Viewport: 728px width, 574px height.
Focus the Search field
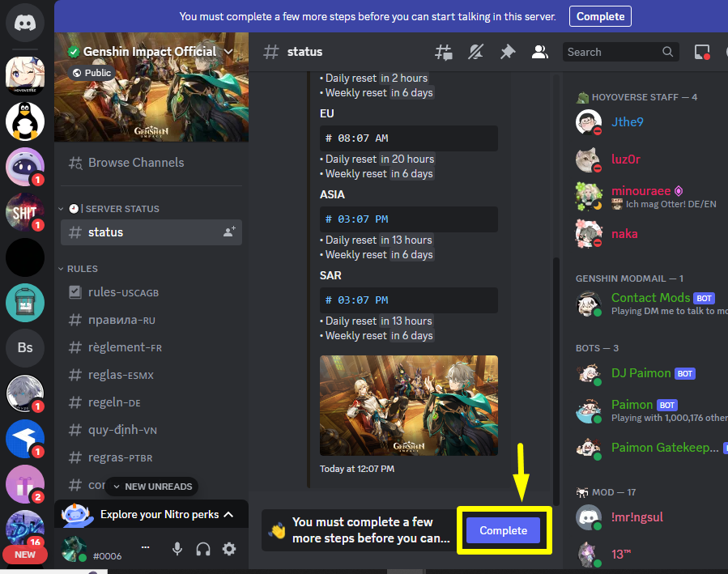coord(621,52)
